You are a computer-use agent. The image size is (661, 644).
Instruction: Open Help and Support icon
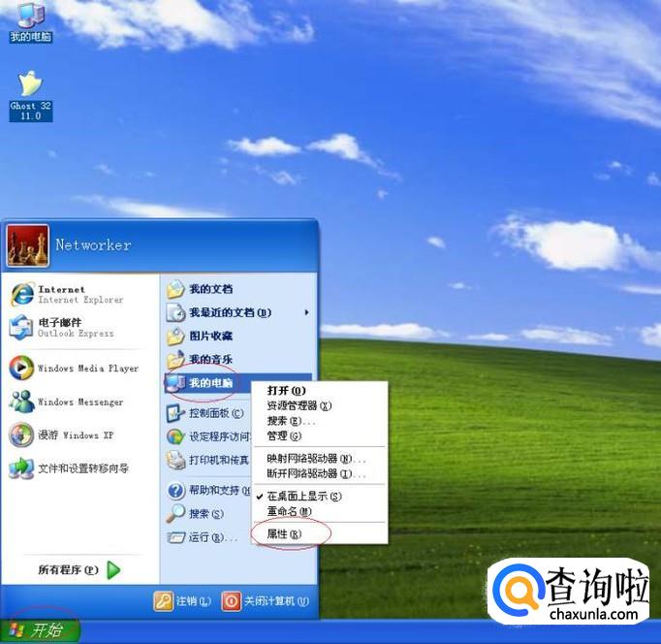pyautogui.click(x=175, y=491)
